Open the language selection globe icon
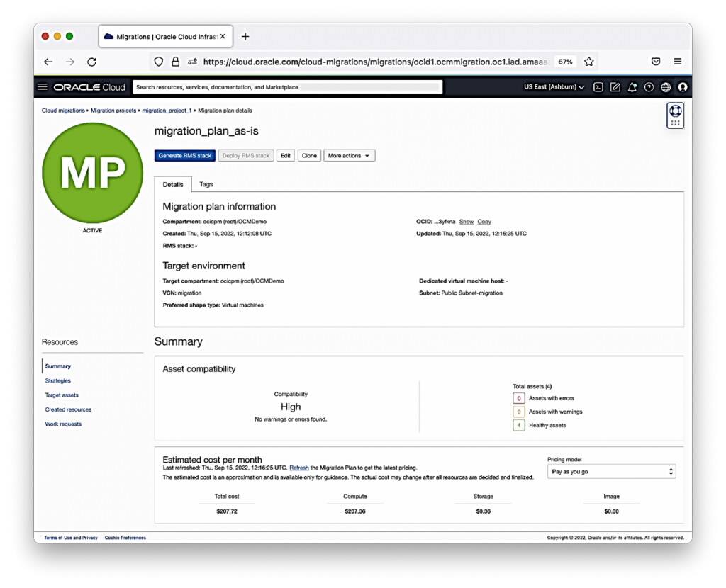This screenshot has height=588, width=726. (665, 86)
